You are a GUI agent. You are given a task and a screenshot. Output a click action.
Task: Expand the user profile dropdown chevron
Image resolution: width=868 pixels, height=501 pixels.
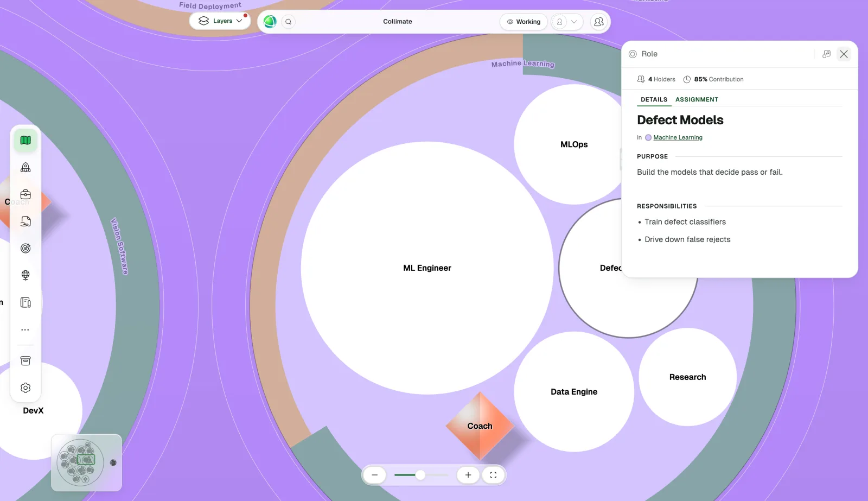pos(574,22)
